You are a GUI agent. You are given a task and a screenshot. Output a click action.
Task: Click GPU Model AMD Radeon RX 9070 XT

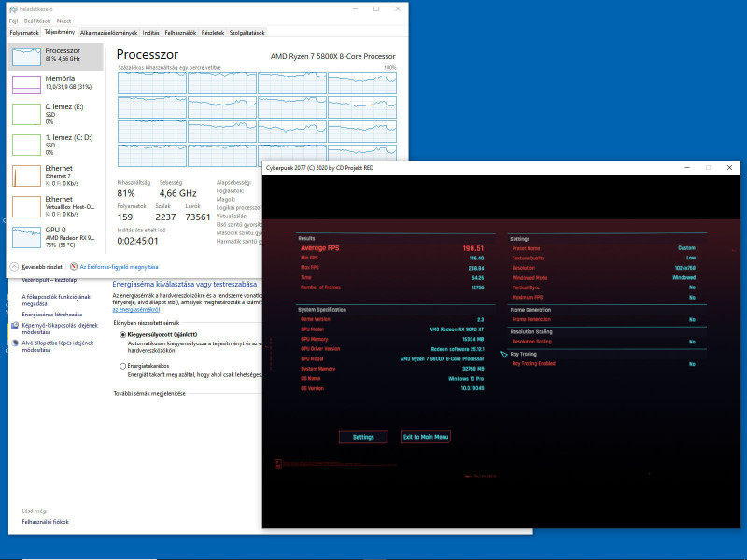pos(457,329)
